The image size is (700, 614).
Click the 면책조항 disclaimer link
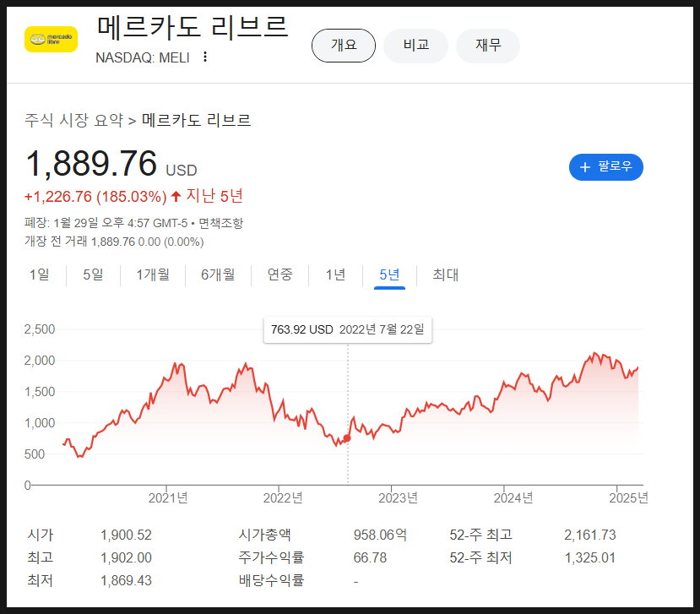[x=220, y=223]
